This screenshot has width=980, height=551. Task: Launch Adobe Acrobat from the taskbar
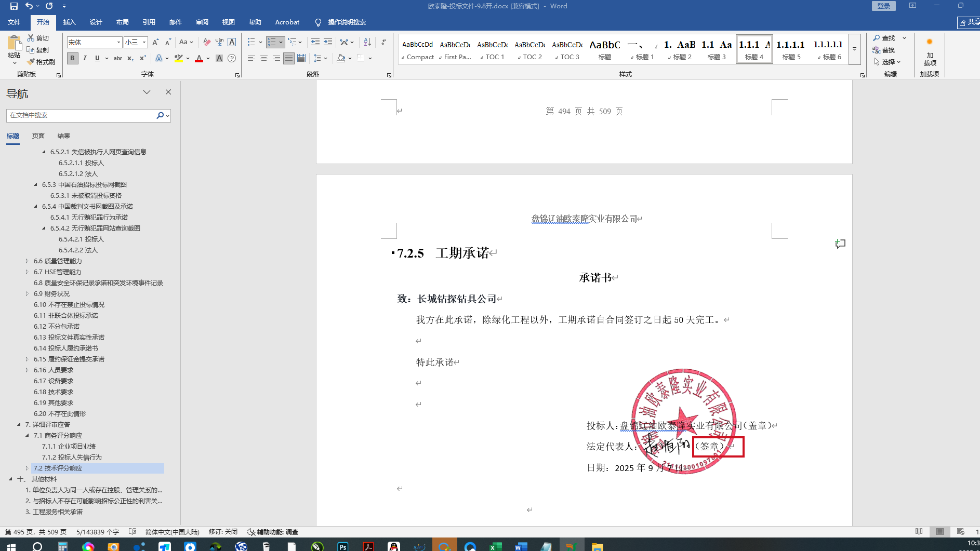point(368,546)
